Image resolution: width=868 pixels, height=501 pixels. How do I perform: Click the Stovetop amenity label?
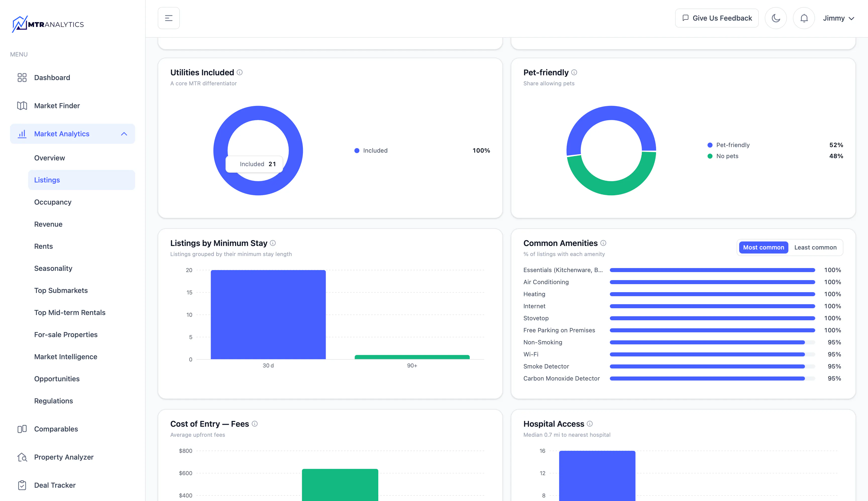point(536,318)
